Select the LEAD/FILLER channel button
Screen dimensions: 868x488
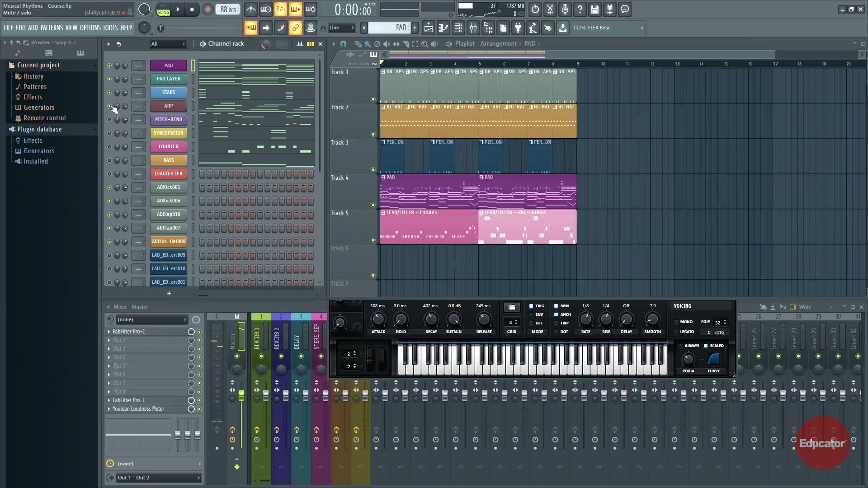pos(168,174)
